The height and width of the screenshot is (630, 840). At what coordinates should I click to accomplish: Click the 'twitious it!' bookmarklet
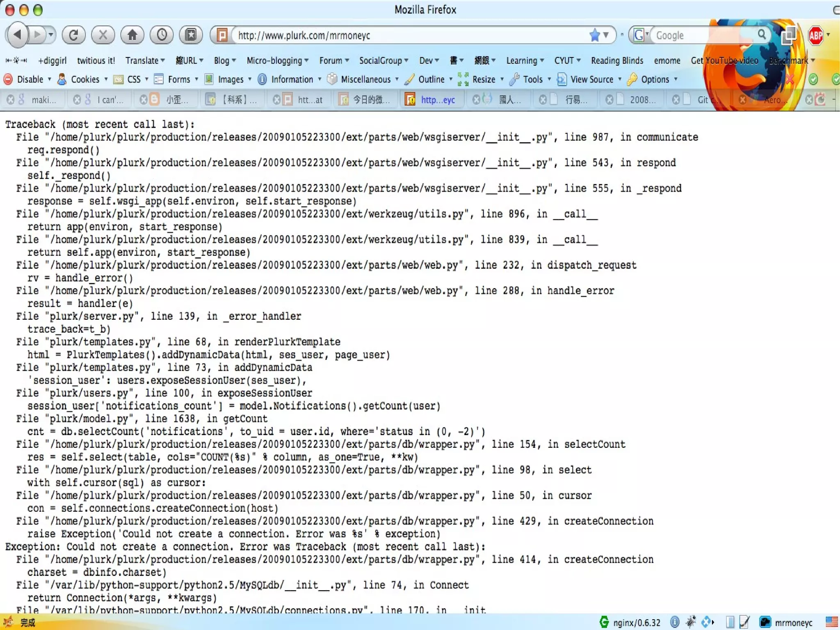(x=96, y=61)
